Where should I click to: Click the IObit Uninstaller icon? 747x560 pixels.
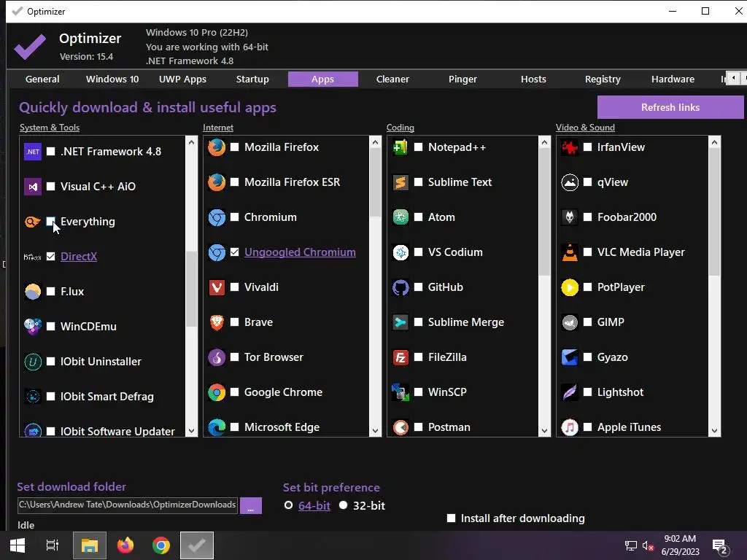click(32, 362)
